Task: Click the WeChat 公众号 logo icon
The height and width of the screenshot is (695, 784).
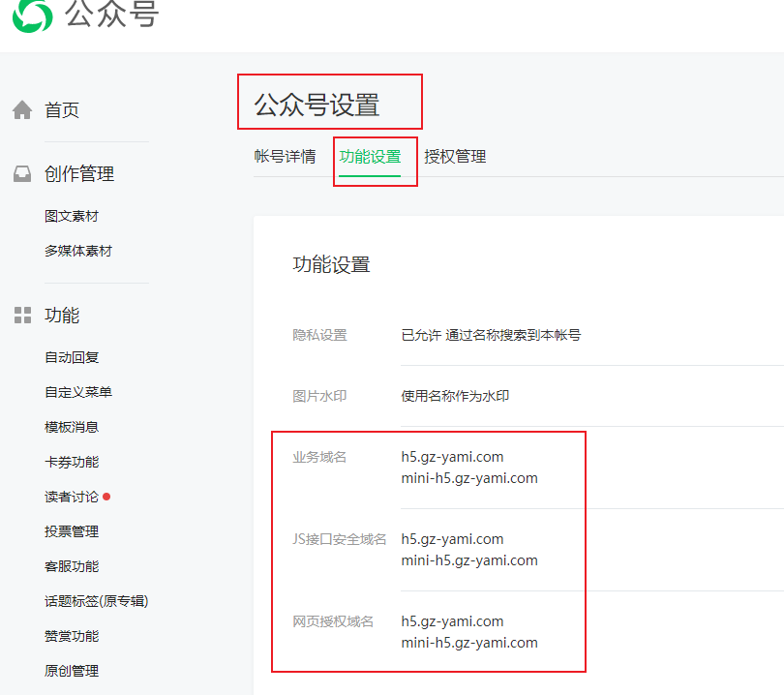Action: point(32,14)
